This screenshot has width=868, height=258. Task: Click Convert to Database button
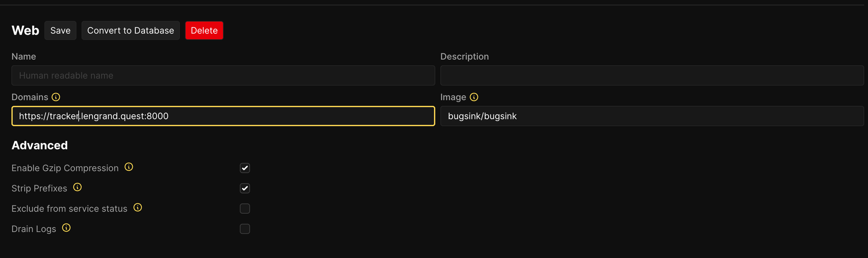(131, 30)
